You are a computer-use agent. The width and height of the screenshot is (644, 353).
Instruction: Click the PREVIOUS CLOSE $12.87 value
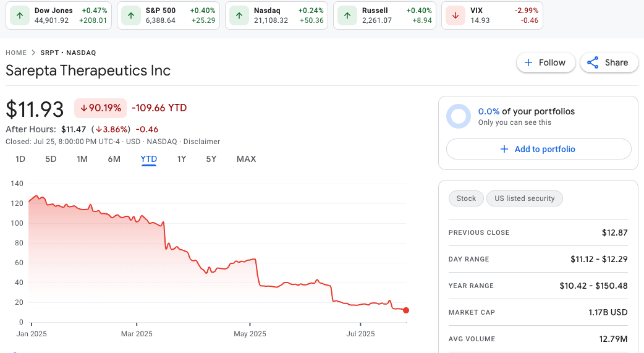(615, 232)
